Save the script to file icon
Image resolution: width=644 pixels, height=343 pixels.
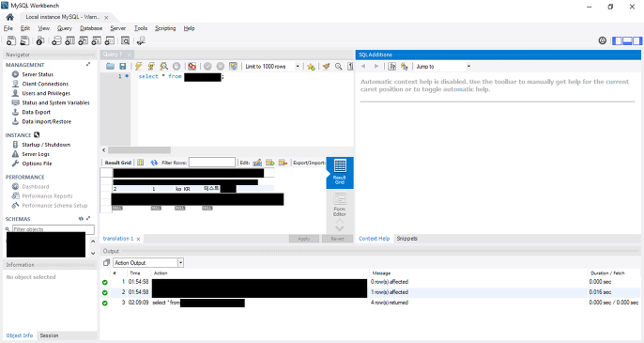(x=122, y=66)
